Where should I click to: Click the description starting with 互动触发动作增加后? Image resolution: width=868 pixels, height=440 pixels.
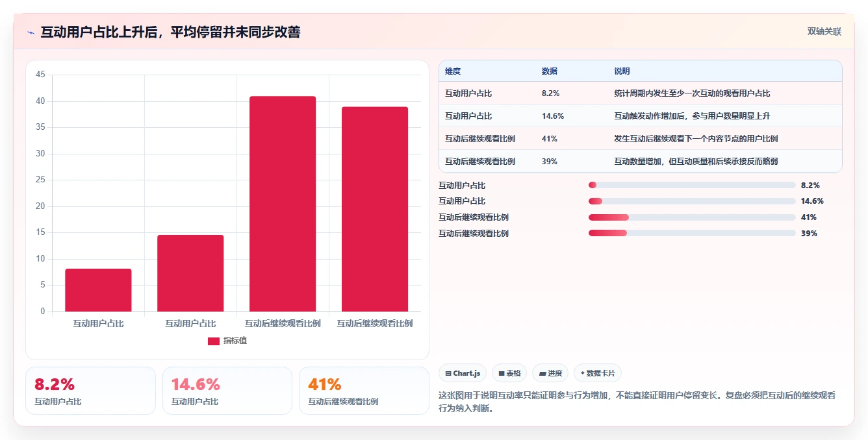[692, 116]
